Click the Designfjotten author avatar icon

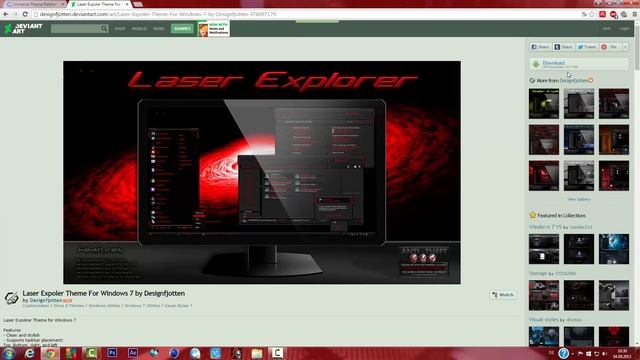pyautogui.click(x=11, y=298)
